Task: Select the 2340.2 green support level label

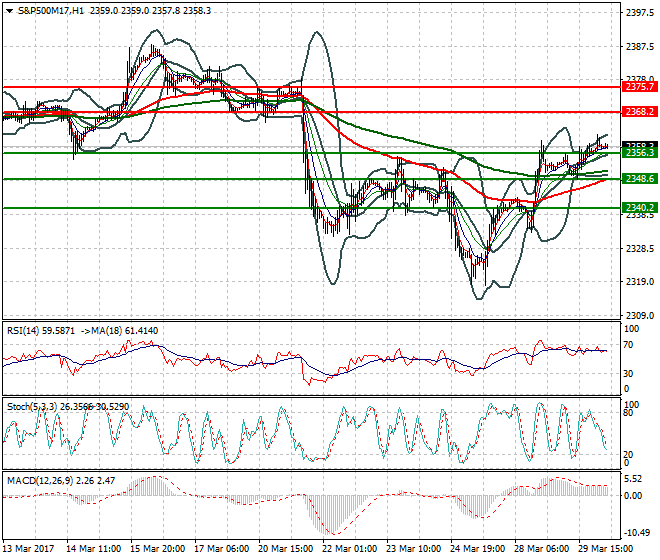Action: tap(639, 208)
